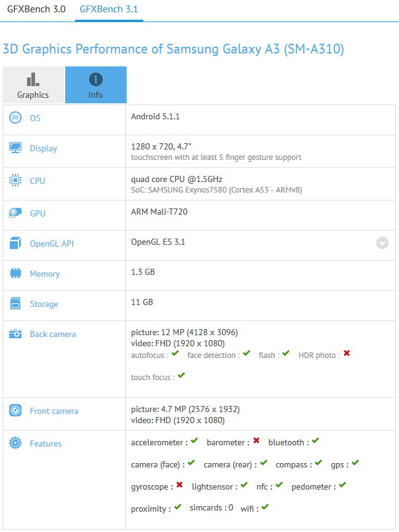Click the Info circle icon
Screen dimensions: 399x532
(96, 79)
